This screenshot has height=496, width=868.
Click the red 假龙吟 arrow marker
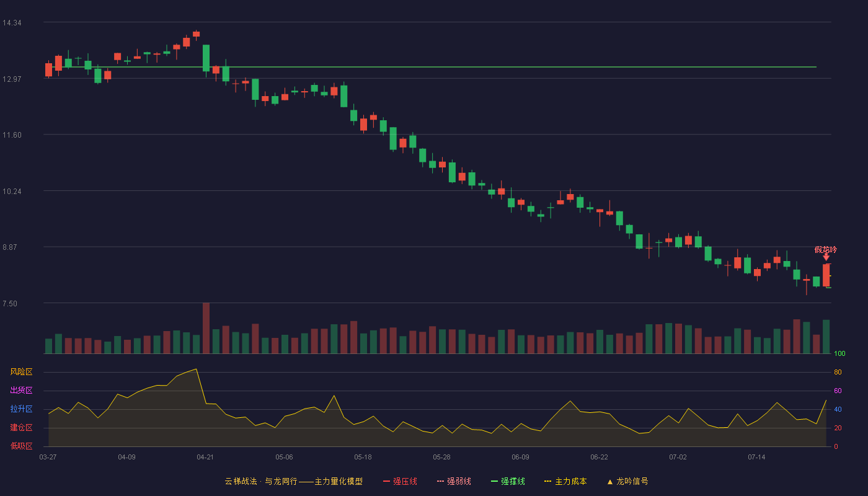(826, 257)
